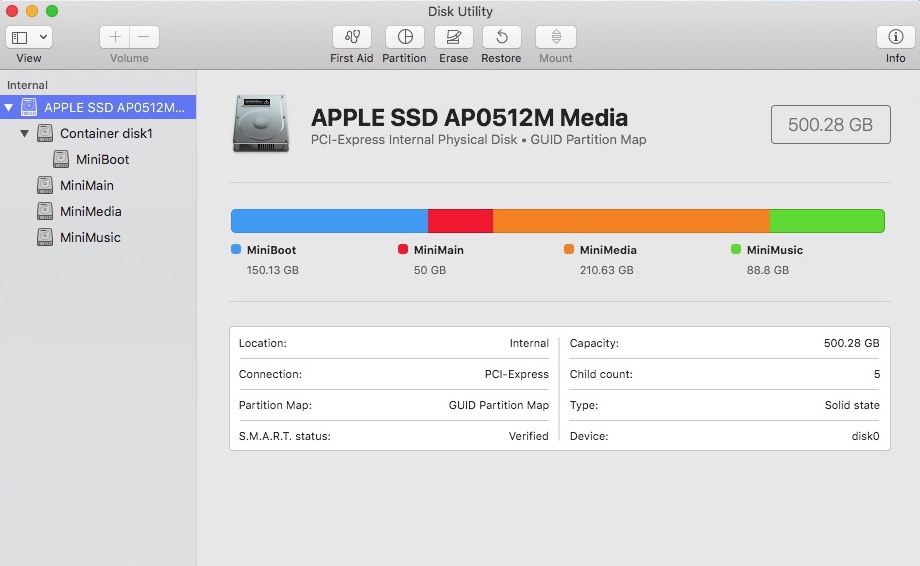
Task: Click the red MiniMain usage bar segment
Action: [461, 221]
